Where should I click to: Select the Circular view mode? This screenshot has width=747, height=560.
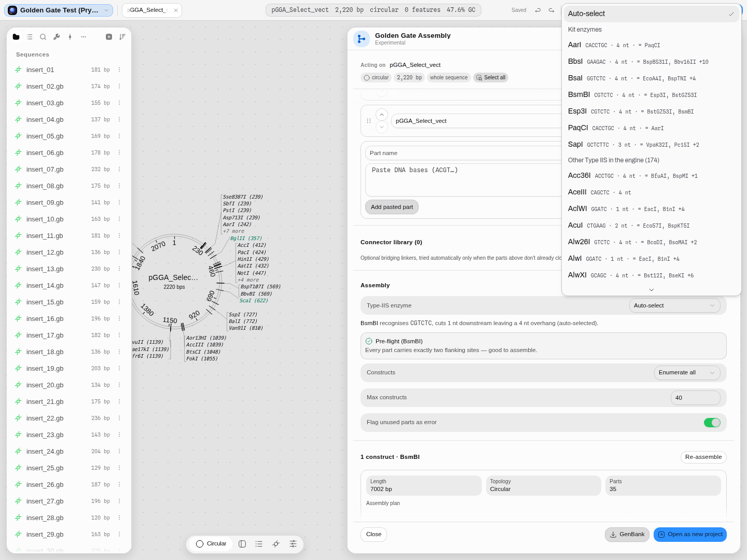pyautogui.click(x=212, y=544)
